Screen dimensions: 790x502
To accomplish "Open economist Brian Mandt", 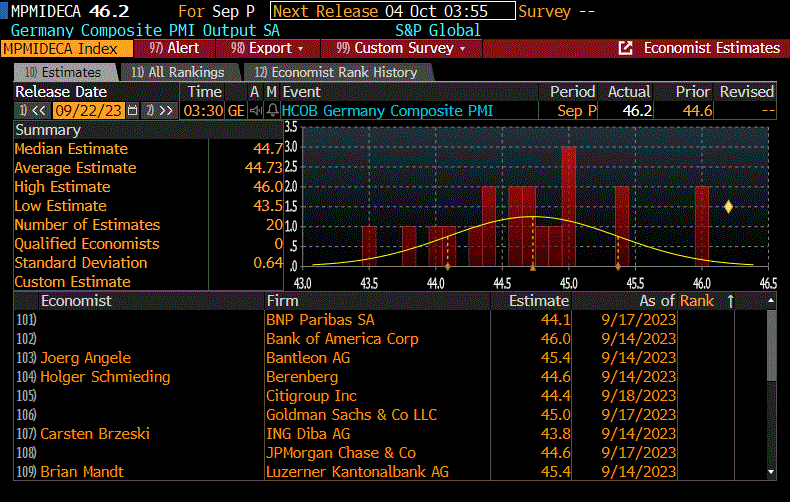I will point(82,472).
